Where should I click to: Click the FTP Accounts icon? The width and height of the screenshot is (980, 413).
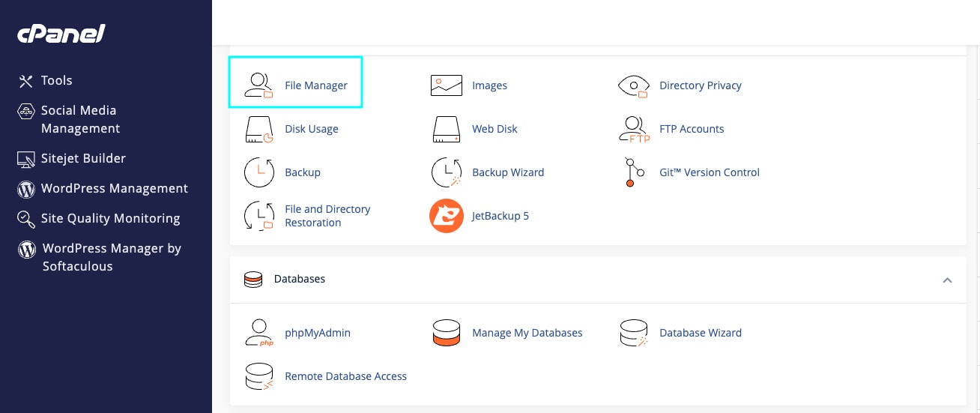[633, 129]
